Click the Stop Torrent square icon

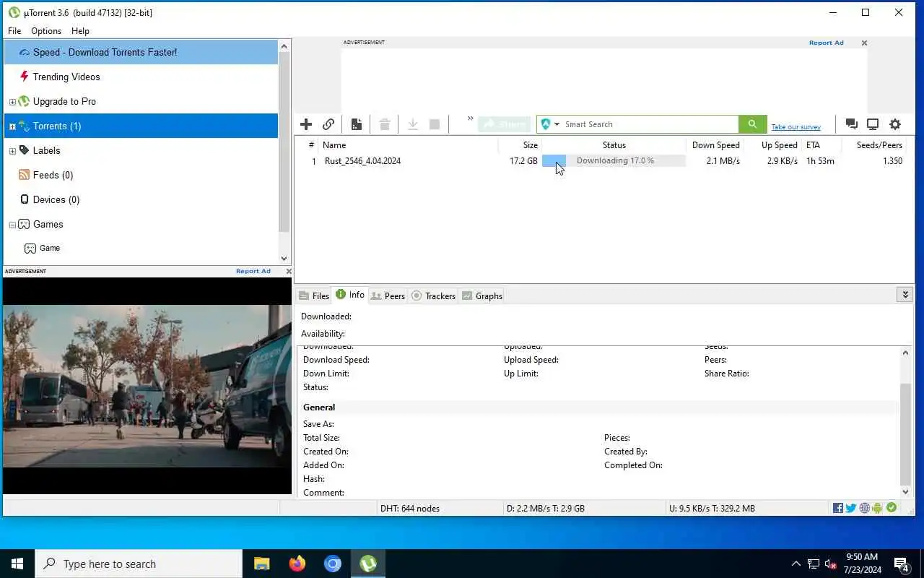tap(435, 124)
